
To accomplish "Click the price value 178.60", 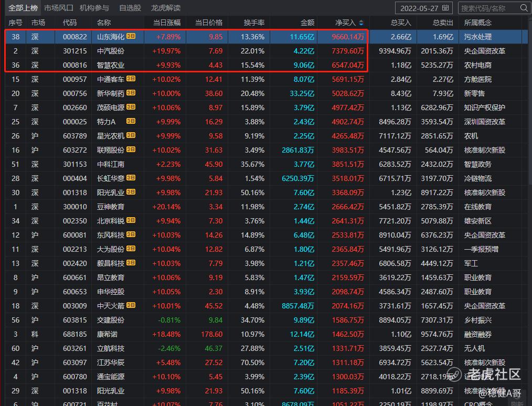I will (212, 335).
